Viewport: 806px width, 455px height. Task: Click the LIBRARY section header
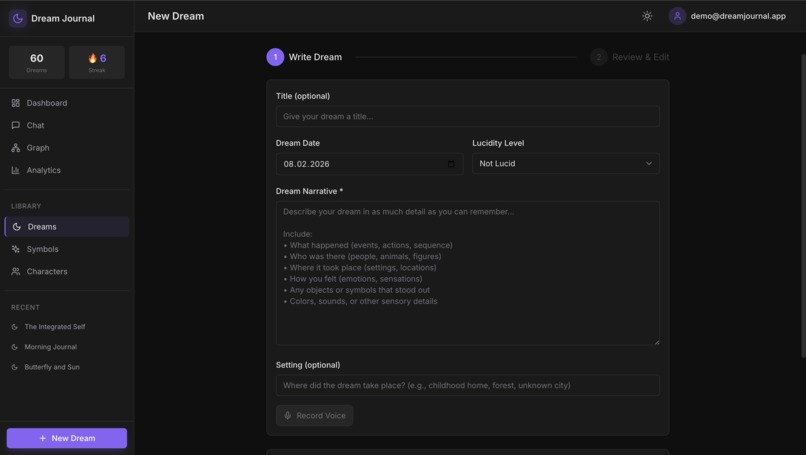tap(26, 206)
